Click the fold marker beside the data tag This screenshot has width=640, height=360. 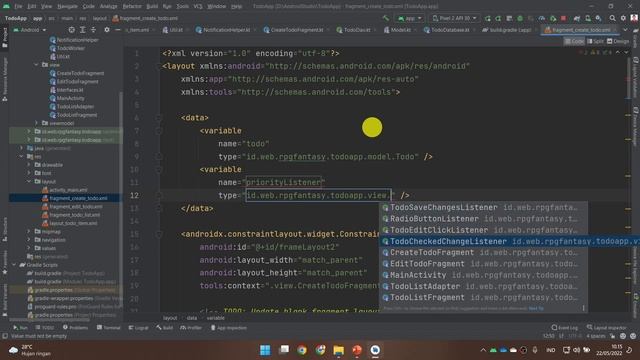click(x=159, y=118)
